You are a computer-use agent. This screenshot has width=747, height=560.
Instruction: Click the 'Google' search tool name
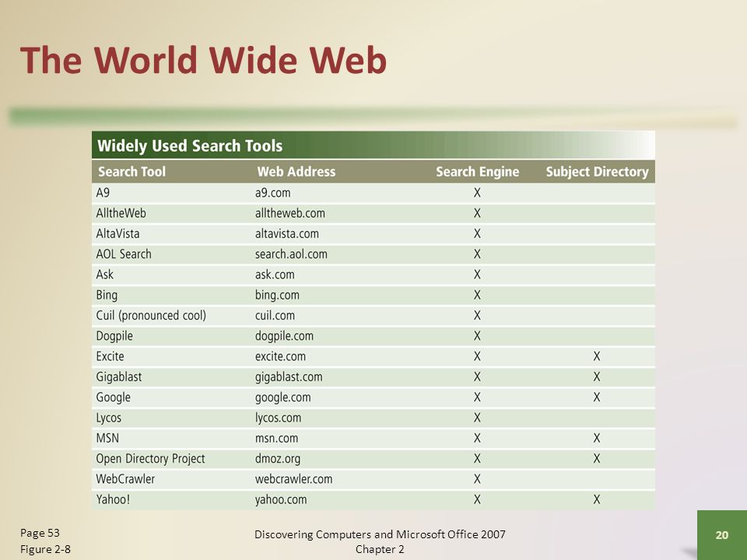[x=113, y=397]
